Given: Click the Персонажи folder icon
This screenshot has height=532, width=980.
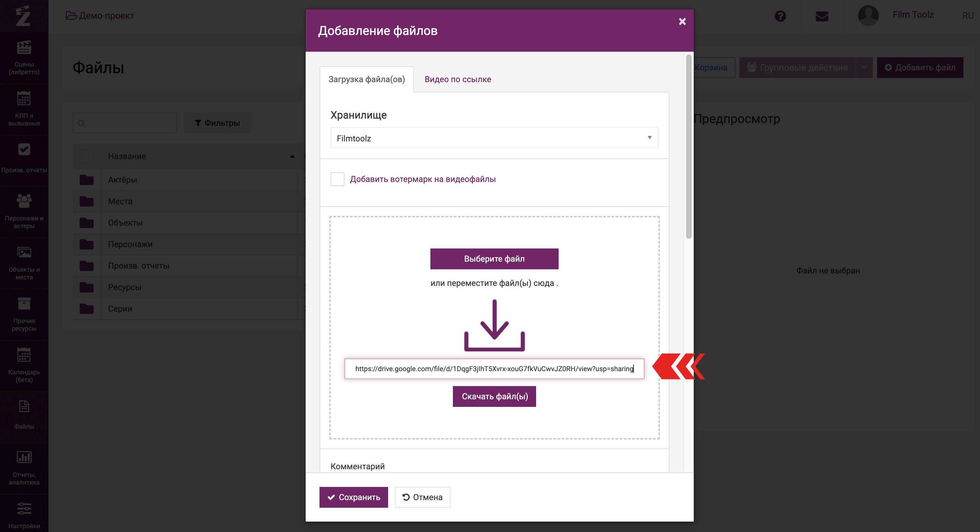Looking at the screenshot, I should click(x=87, y=244).
